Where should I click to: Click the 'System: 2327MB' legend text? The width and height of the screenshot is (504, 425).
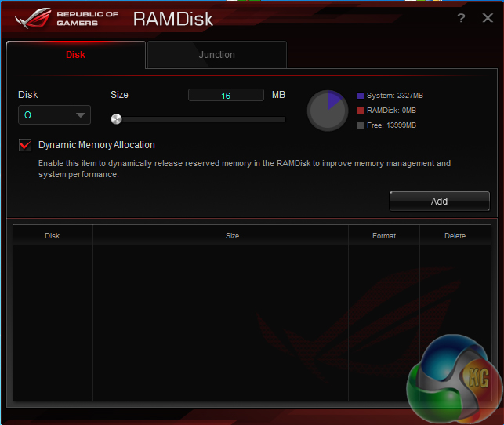(395, 96)
